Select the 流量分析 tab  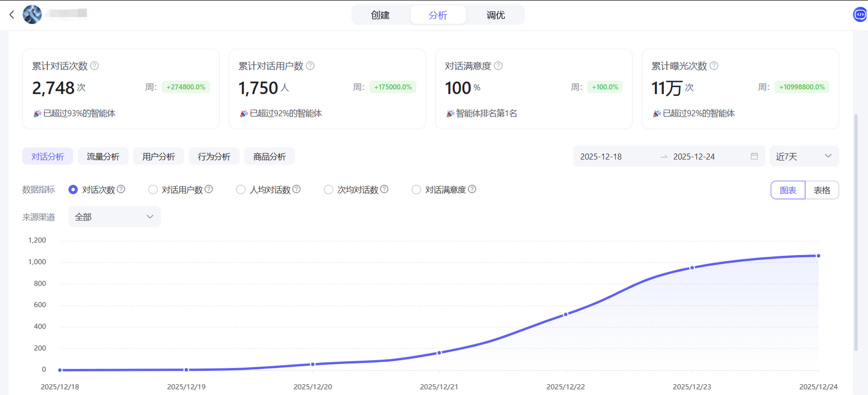coord(103,156)
